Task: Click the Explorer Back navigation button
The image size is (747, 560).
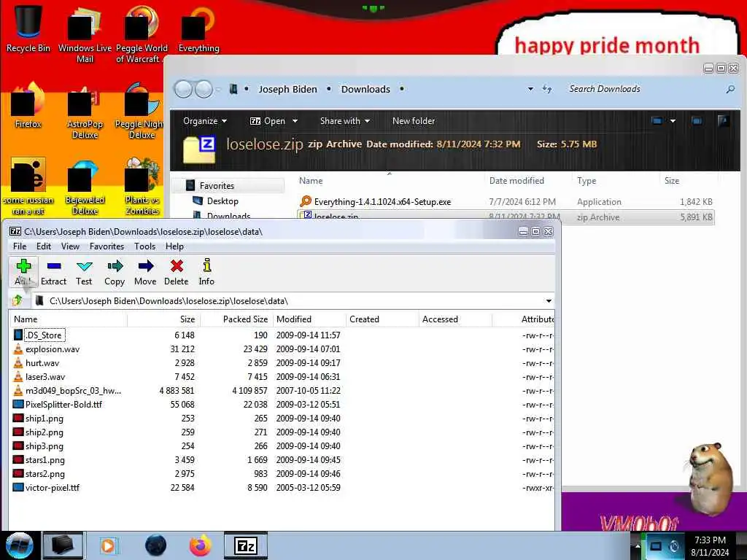Action: [x=183, y=89]
